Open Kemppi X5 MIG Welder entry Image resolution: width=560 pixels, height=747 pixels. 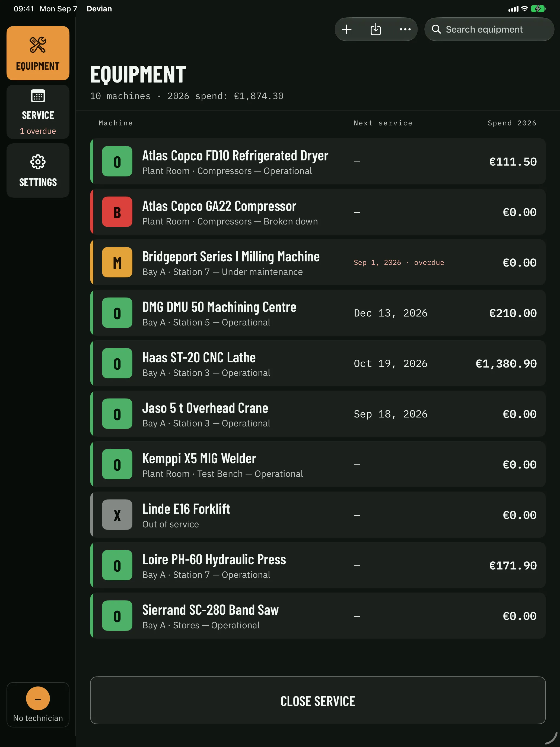[318, 464]
